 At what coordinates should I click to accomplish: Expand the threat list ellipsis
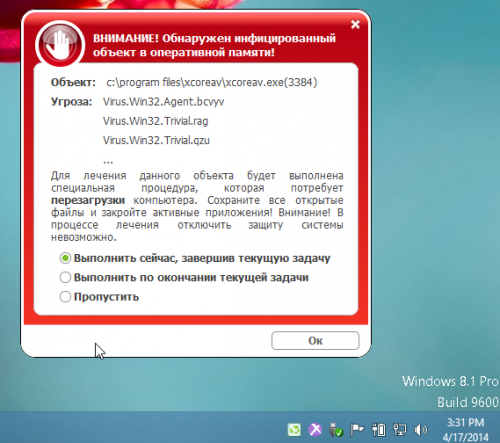108,162
